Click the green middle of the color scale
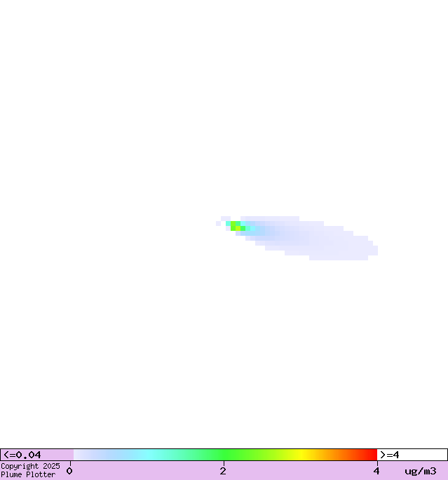The width and height of the screenshot is (448, 480). [225, 455]
